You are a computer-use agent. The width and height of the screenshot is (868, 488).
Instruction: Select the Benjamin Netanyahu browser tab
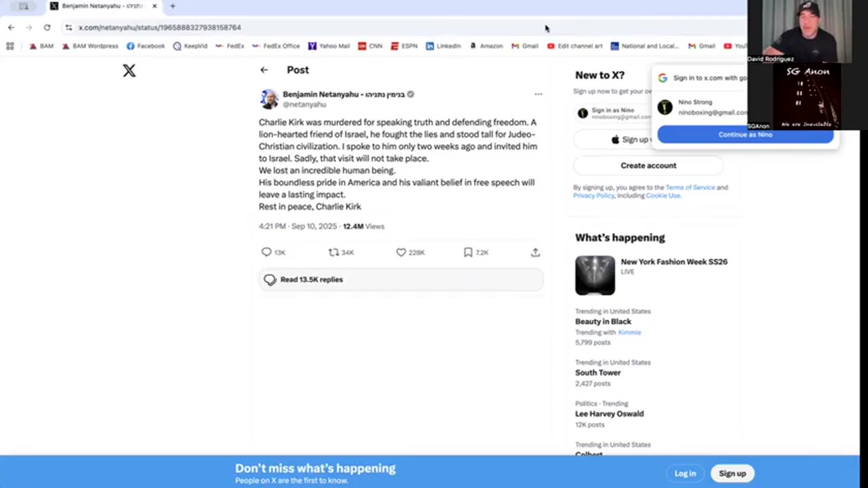[x=104, y=6]
